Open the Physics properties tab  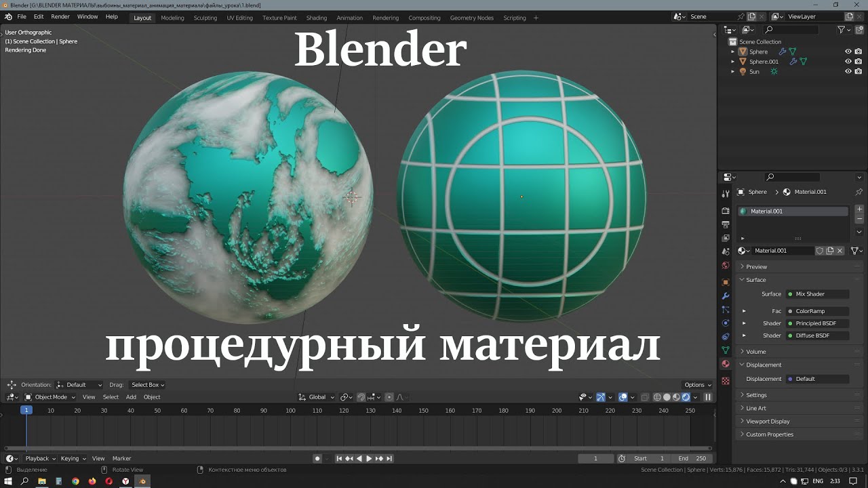tap(726, 323)
